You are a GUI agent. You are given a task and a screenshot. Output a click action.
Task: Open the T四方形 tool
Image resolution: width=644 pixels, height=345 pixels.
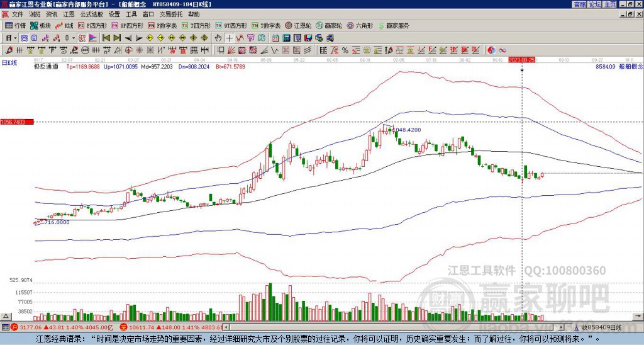(196, 25)
